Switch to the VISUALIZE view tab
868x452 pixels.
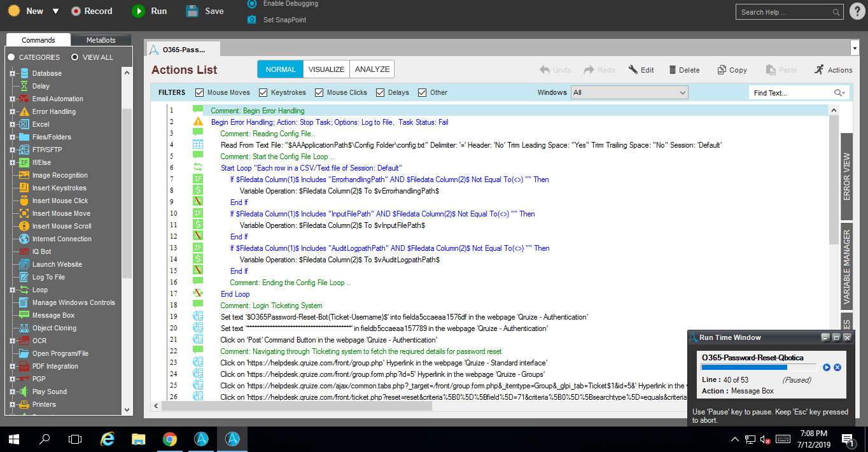(x=326, y=69)
